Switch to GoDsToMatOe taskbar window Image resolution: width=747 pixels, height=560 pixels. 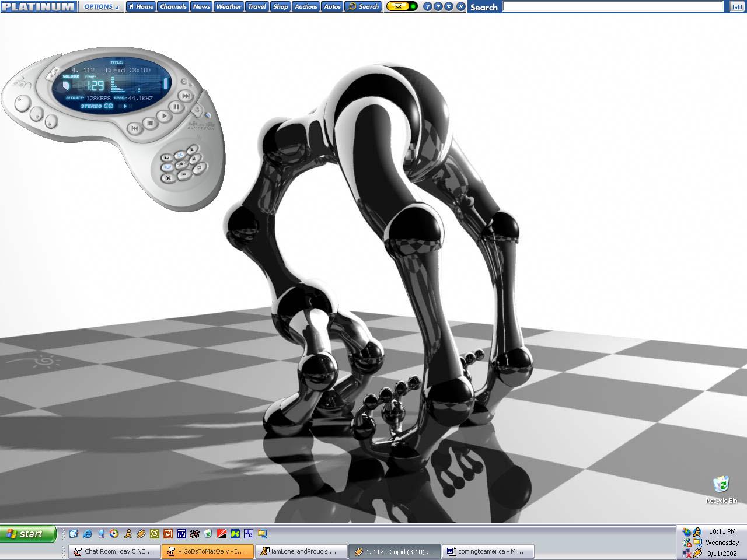tap(208, 551)
